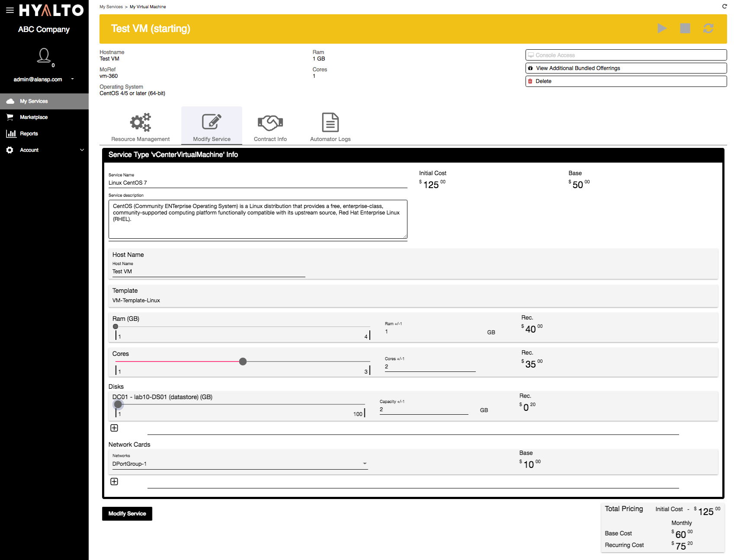Click the VM-Template-Linux template text
The width and height of the screenshot is (734, 560).
pyautogui.click(x=136, y=301)
